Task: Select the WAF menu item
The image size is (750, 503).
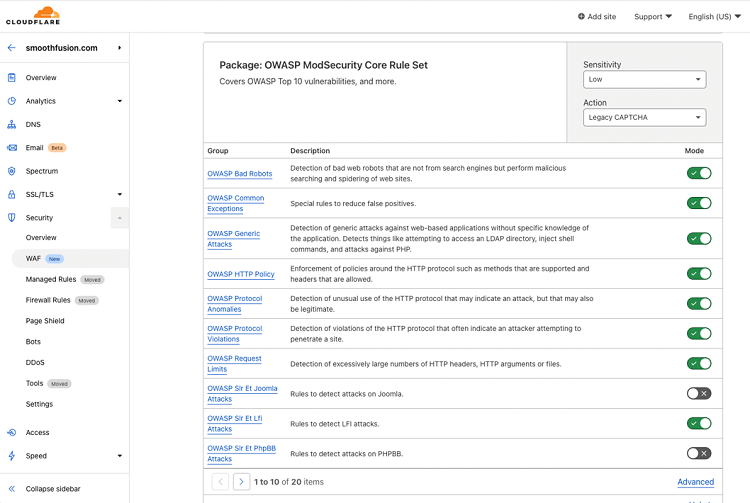Action: point(70,259)
